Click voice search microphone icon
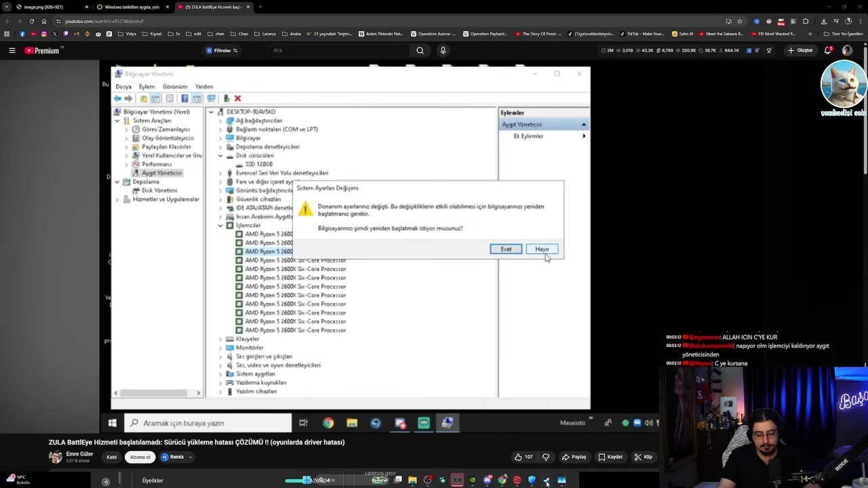Viewport: 868px width, 488px height. pos(443,50)
